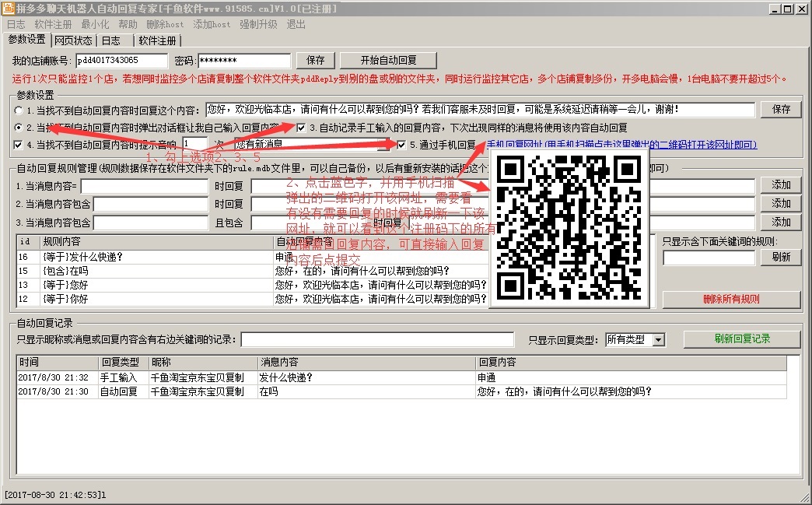812x505 pixels.
Task: Open the 手机回复网址 blue link
Action: click(x=621, y=145)
